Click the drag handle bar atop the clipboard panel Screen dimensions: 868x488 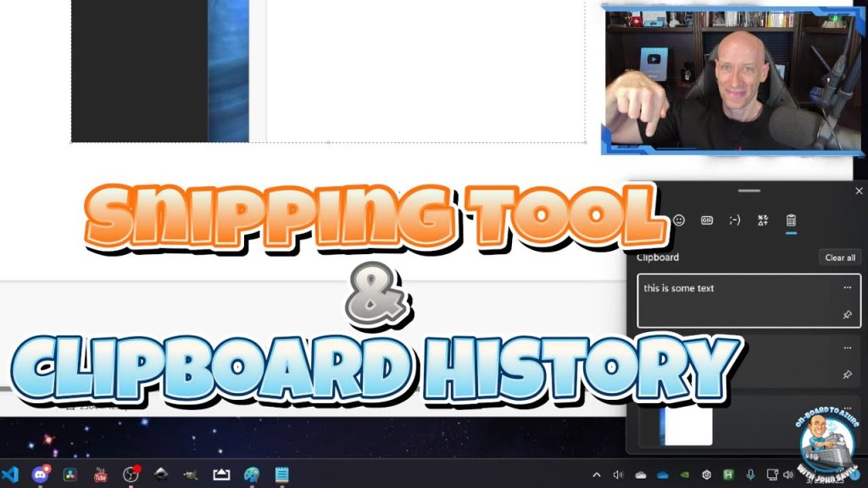[x=749, y=191]
